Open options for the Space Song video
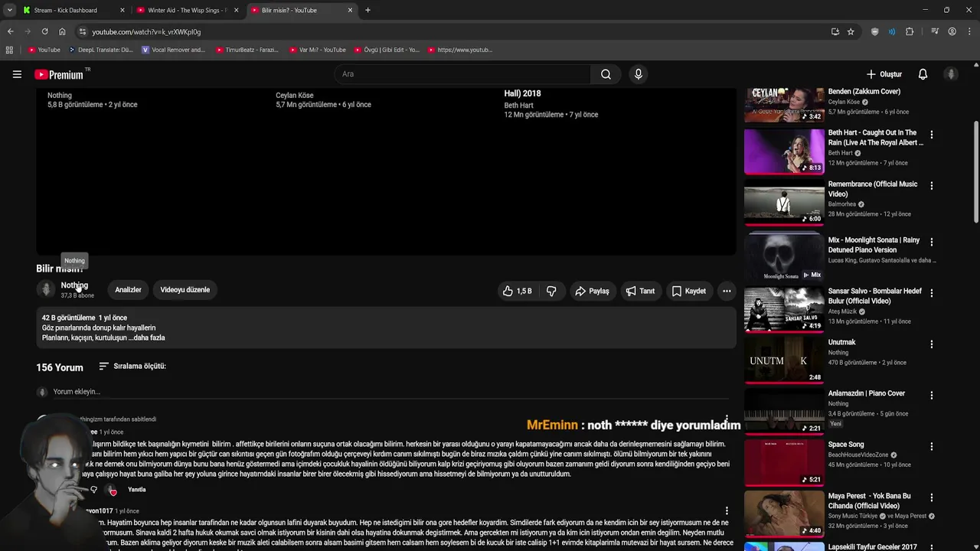The height and width of the screenshot is (551, 980). click(932, 446)
